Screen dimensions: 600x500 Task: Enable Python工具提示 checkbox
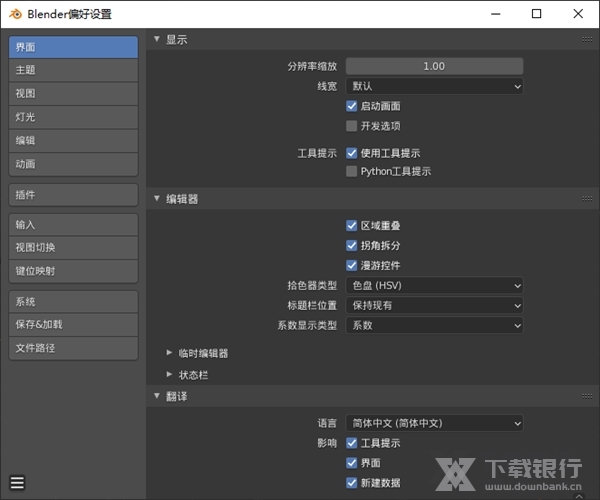pyautogui.click(x=352, y=171)
